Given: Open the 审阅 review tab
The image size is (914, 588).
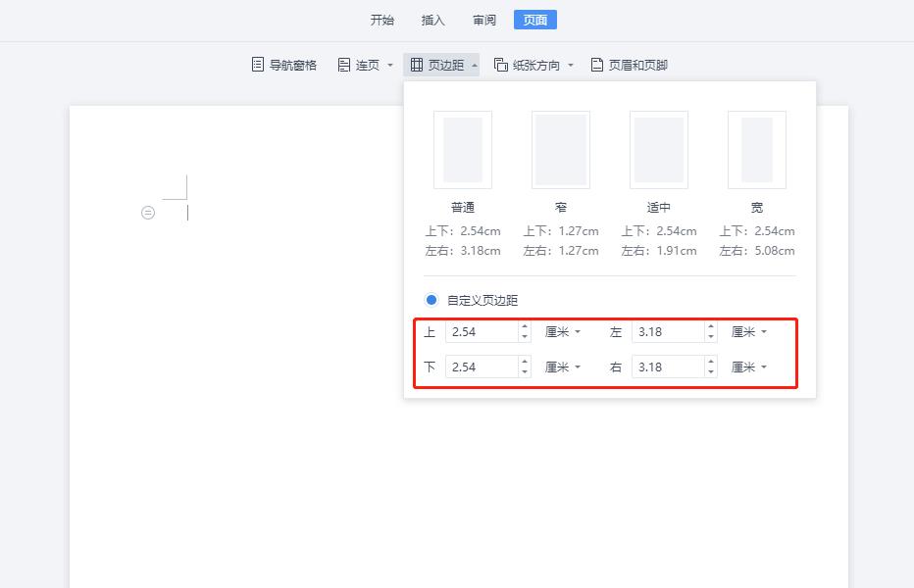Looking at the screenshot, I should (x=484, y=20).
